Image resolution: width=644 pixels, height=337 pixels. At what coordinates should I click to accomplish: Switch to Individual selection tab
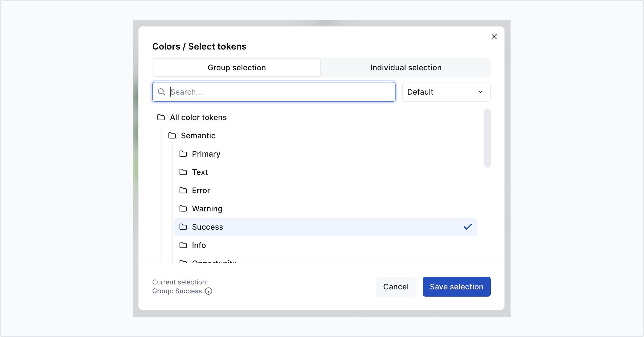[x=406, y=68]
